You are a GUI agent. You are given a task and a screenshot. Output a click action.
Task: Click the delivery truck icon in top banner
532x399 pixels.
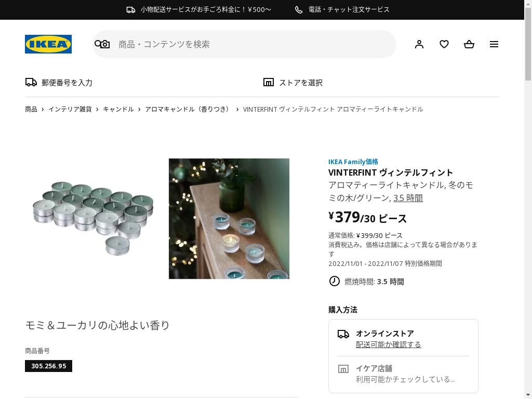131,10
